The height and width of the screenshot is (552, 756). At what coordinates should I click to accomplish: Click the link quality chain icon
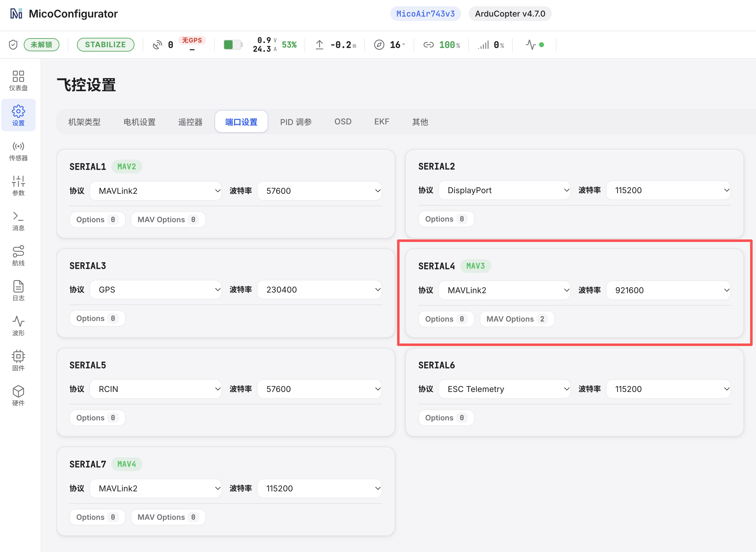click(x=428, y=44)
